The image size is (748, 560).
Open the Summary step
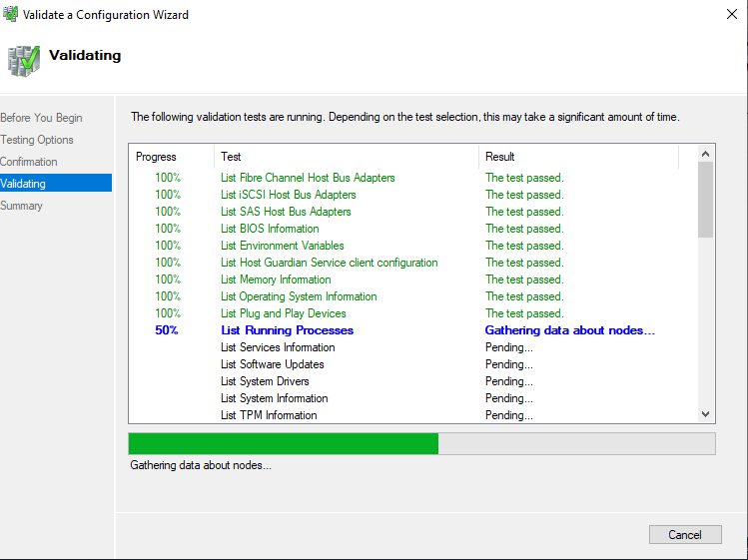(x=22, y=206)
